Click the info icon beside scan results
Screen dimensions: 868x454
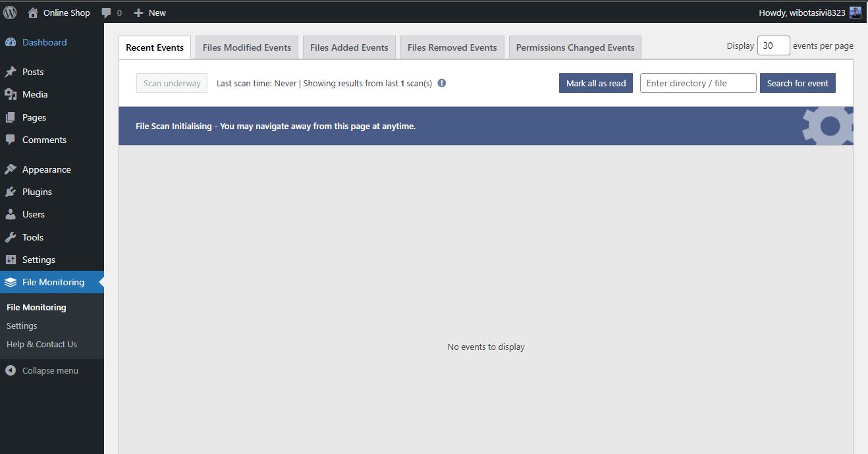pos(442,83)
